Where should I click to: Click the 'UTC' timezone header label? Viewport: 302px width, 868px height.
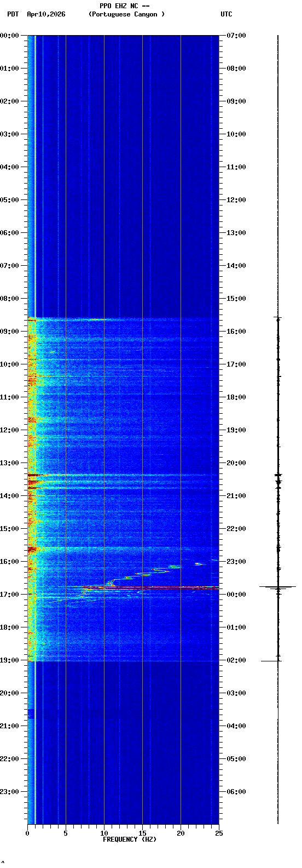pyautogui.click(x=226, y=14)
